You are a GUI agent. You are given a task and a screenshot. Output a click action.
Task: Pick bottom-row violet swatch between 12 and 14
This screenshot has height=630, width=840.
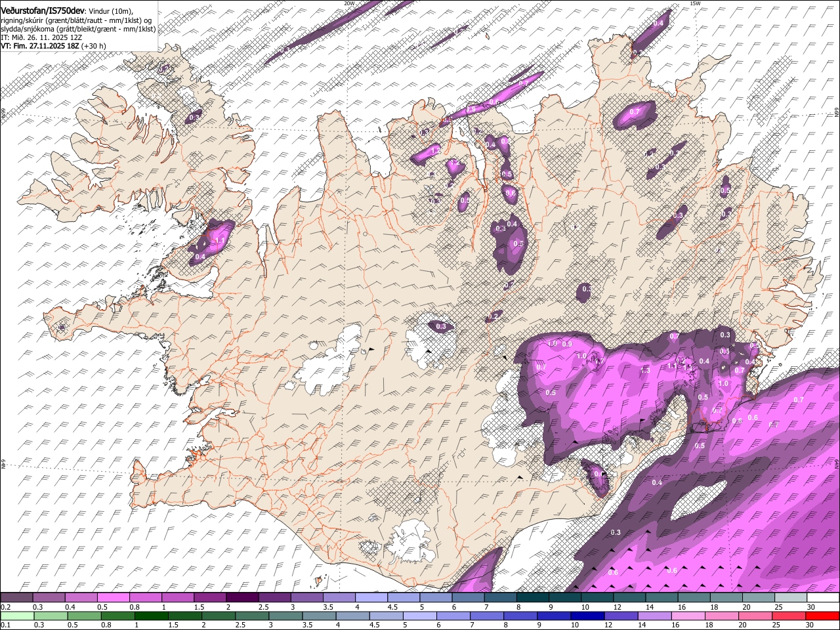(620, 616)
